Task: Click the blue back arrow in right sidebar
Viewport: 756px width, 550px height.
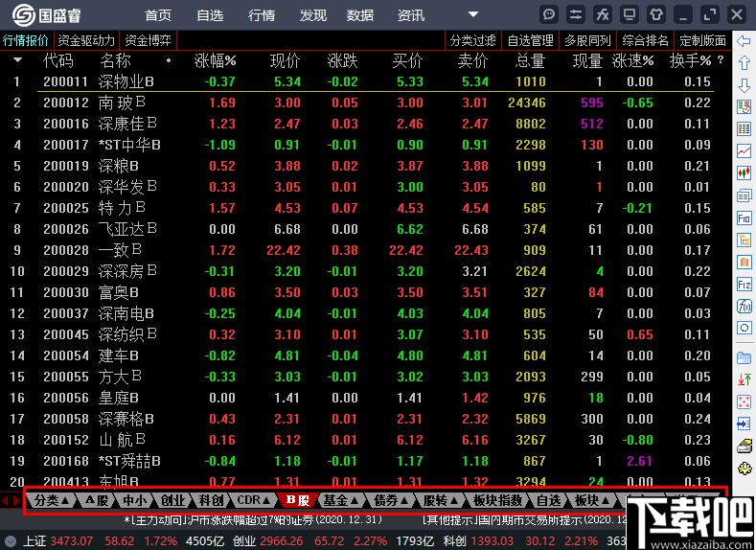Action: [x=744, y=41]
